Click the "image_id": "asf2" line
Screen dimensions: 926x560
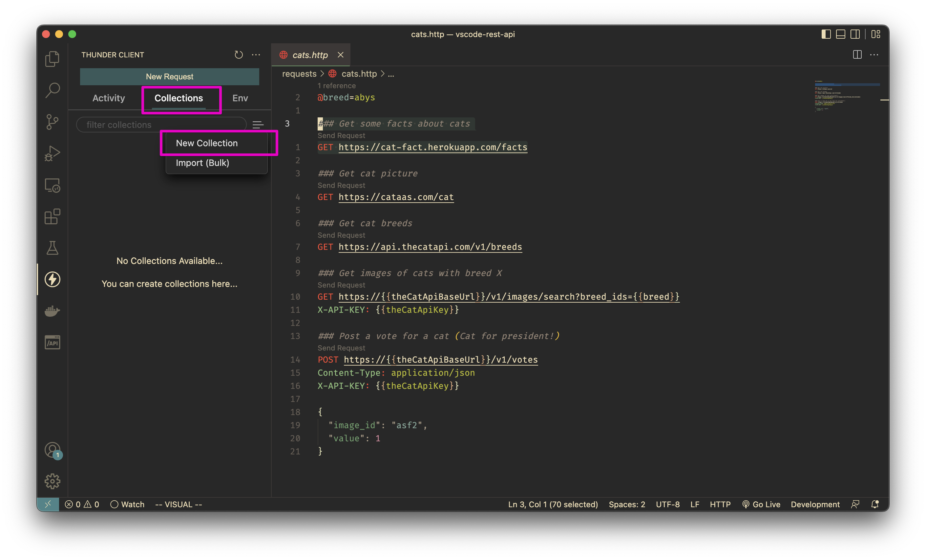(x=378, y=425)
